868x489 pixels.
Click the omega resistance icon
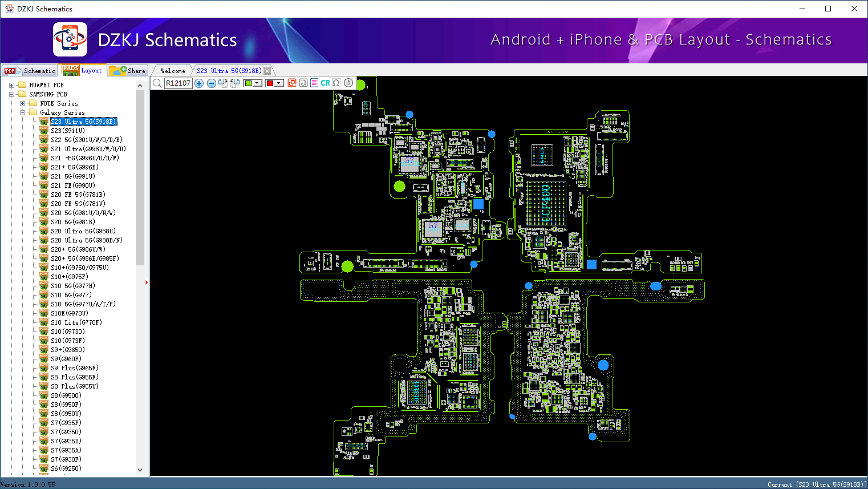(336, 83)
